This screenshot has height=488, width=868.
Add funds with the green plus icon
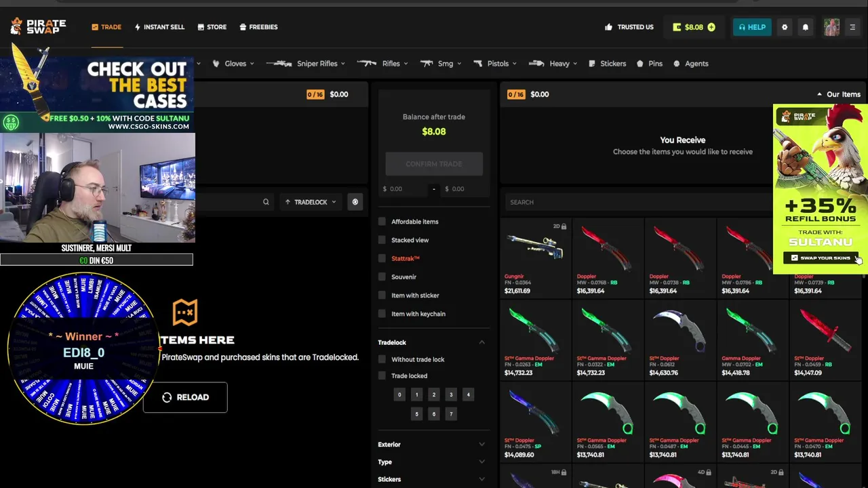(711, 27)
